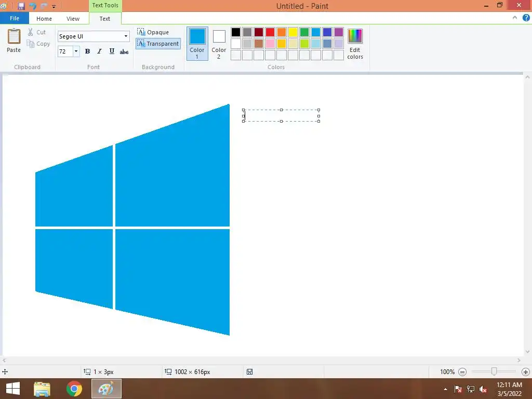The image size is (532, 399).
Task: Switch to the View tab
Action: (73, 19)
